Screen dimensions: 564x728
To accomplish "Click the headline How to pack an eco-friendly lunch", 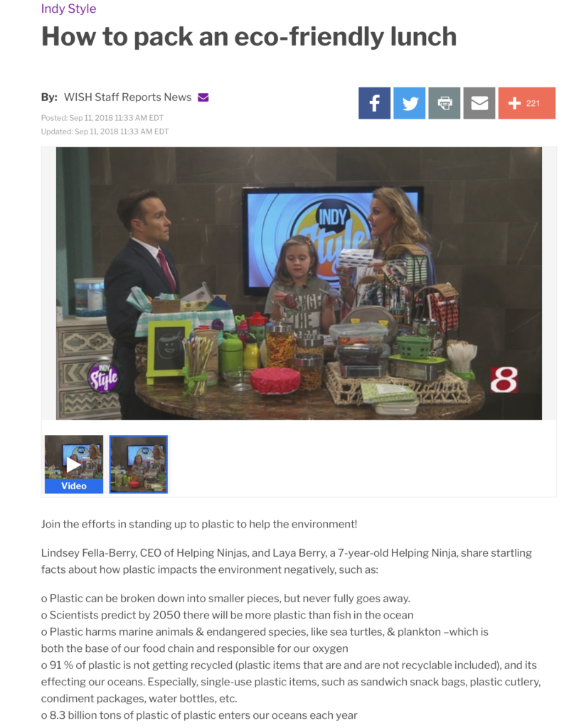I will point(248,36).
